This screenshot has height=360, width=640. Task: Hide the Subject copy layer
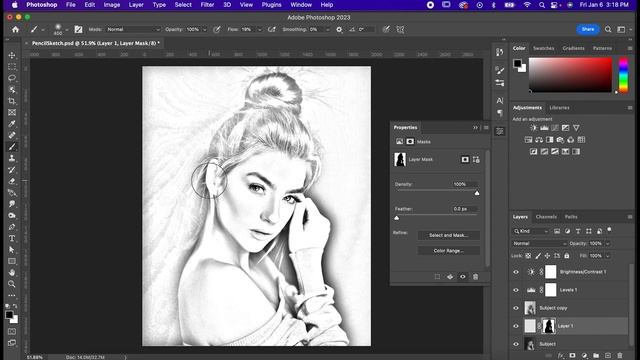[x=516, y=308]
